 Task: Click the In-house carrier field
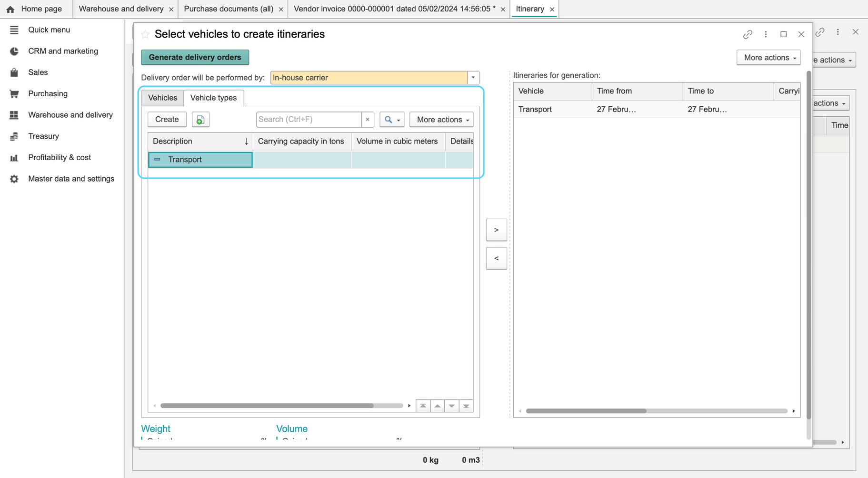click(369, 78)
